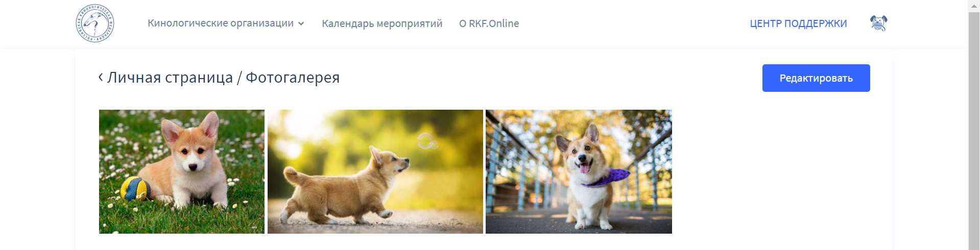Open Календарь мероприятий from the navigation
The image size is (980, 250).
coord(382,23)
